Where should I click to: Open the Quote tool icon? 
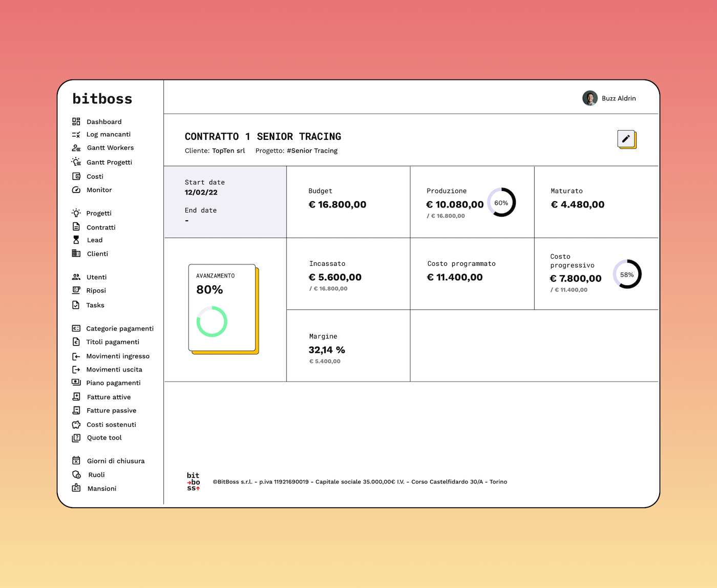tap(76, 438)
